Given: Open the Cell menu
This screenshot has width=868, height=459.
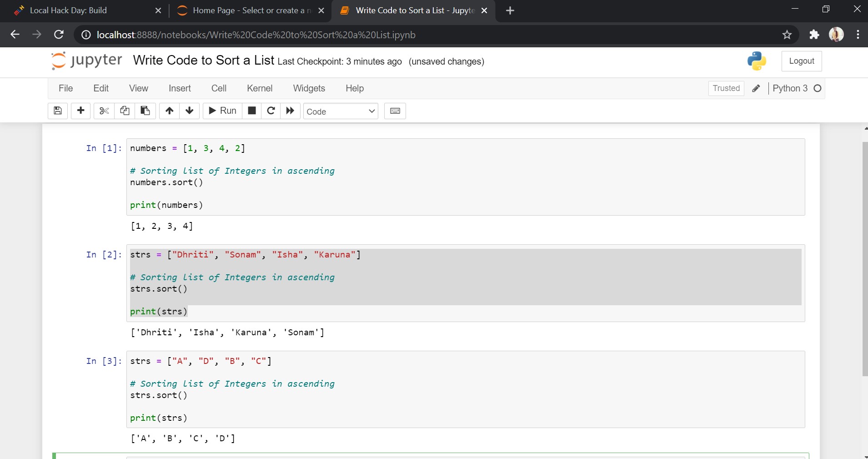Looking at the screenshot, I should [x=219, y=88].
